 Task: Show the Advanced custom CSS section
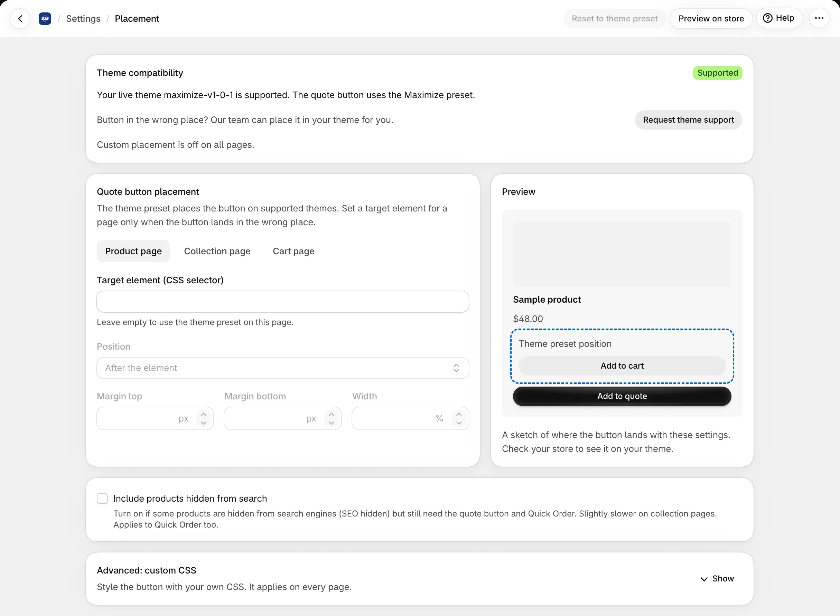(x=717, y=579)
